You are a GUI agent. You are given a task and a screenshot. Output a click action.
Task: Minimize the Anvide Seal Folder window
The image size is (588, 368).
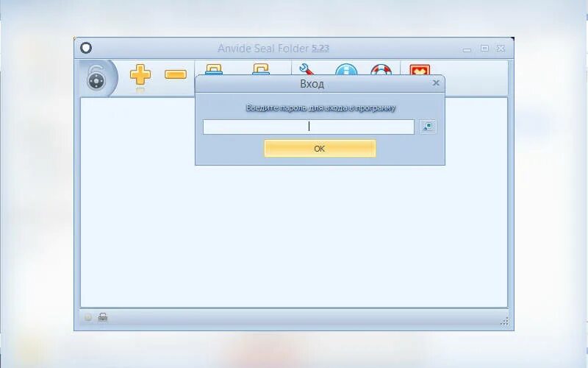467,49
